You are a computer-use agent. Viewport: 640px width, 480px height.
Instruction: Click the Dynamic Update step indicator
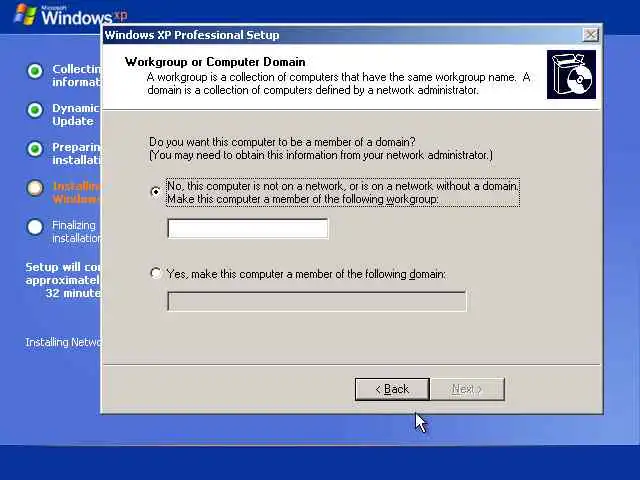click(35, 110)
